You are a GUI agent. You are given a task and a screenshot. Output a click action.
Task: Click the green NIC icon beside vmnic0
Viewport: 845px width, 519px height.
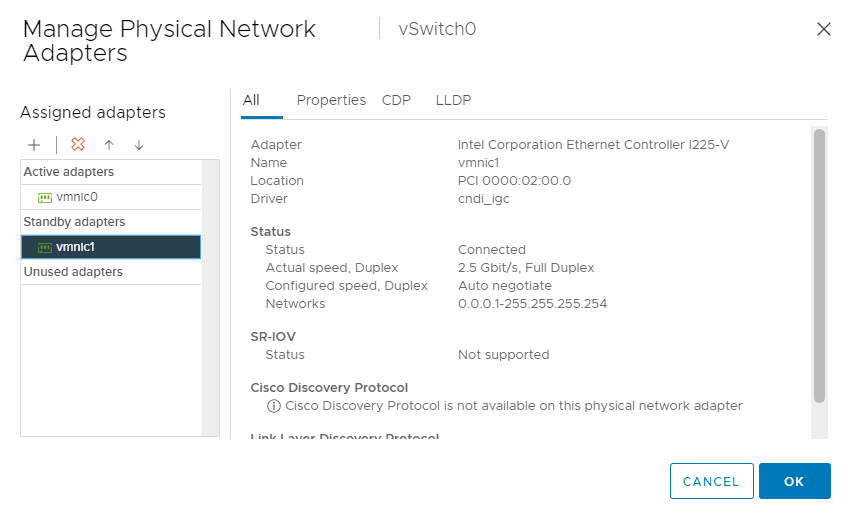point(45,197)
